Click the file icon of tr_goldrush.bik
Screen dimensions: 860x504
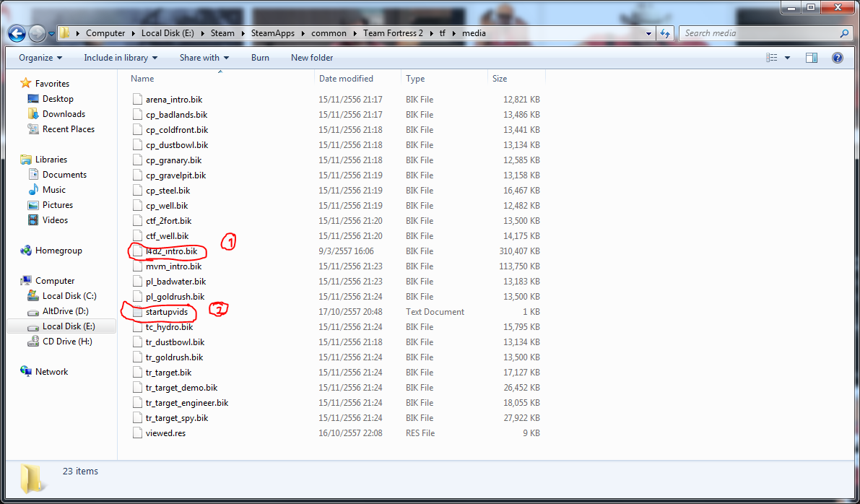(137, 357)
